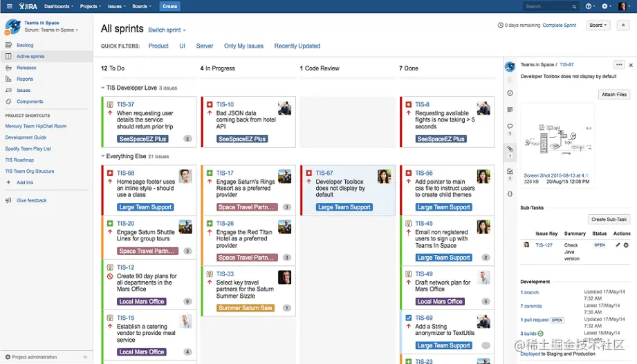Open the Issues dropdown menu

click(x=117, y=6)
